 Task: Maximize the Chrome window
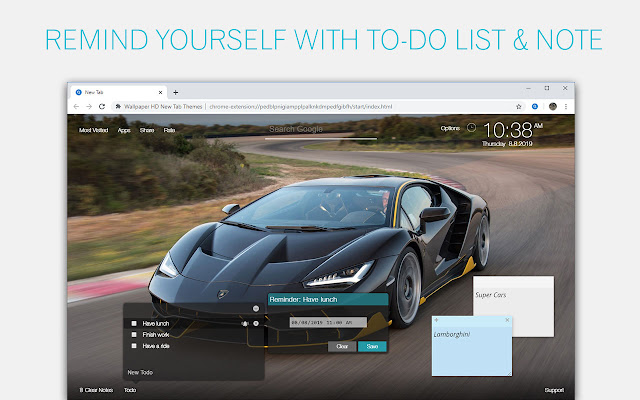coord(547,88)
